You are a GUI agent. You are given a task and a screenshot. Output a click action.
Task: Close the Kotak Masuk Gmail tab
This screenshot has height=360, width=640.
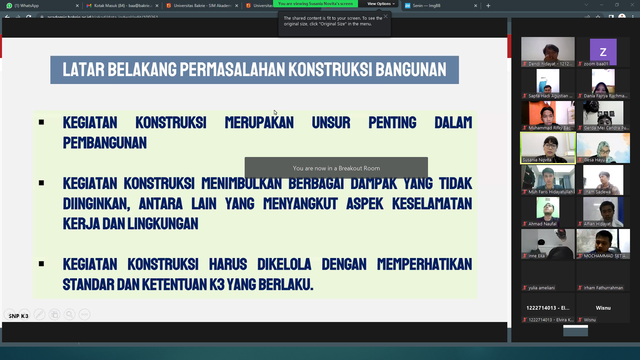(x=157, y=6)
